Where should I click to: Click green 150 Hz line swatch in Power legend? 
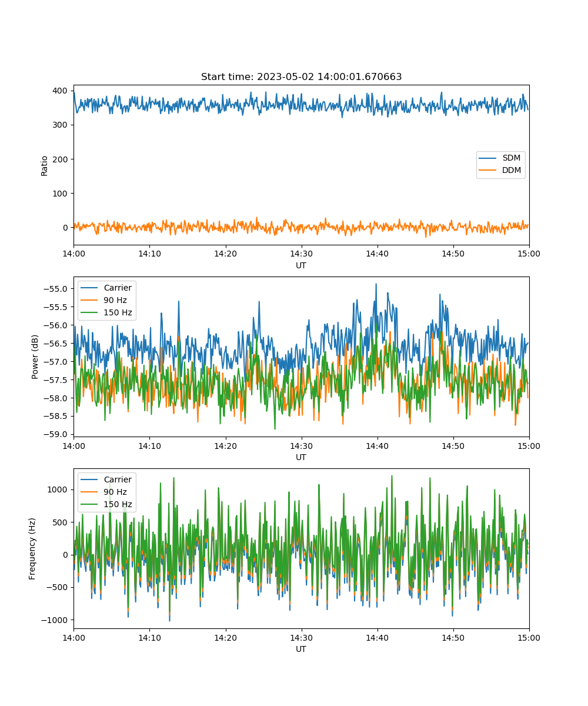pyautogui.click(x=90, y=312)
